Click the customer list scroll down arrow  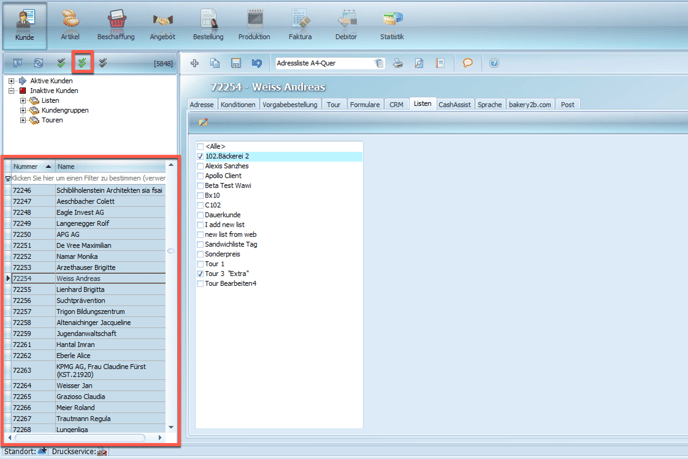coord(171,427)
